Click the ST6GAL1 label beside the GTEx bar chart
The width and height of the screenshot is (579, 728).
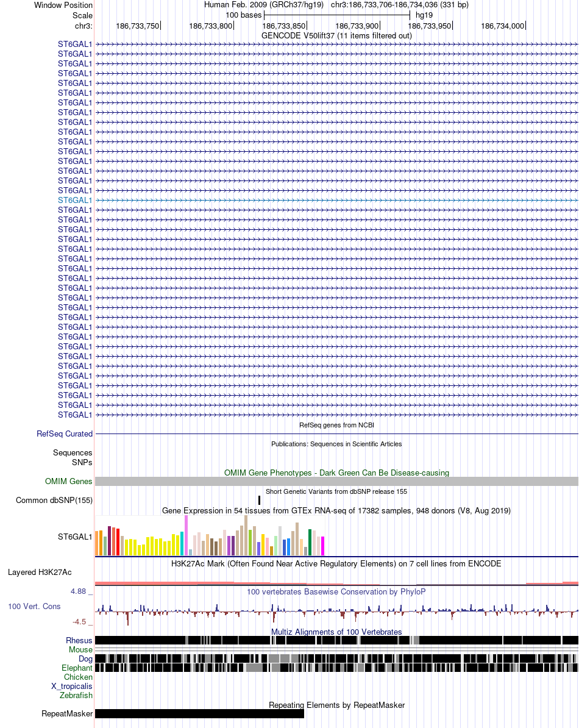[x=75, y=537]
